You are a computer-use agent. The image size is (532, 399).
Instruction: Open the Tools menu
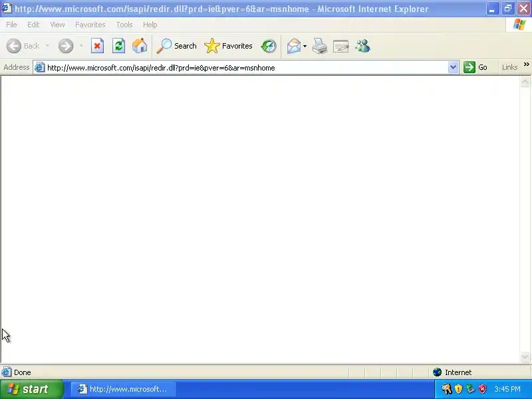point(124,25)
